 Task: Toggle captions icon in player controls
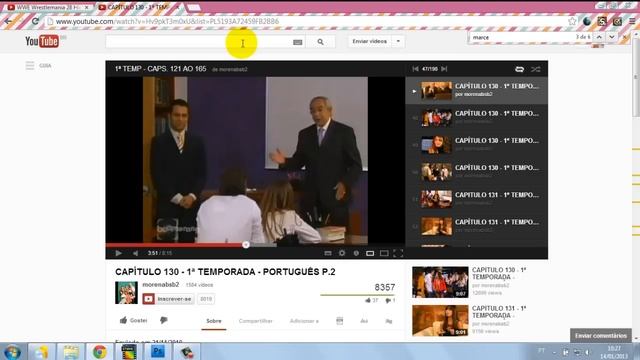(328, 253)
